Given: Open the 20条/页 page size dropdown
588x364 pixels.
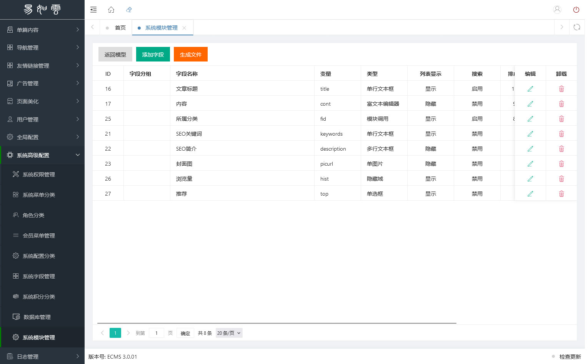Looking at the screenshot, I should pyautogui.click(x=229, y=333).
